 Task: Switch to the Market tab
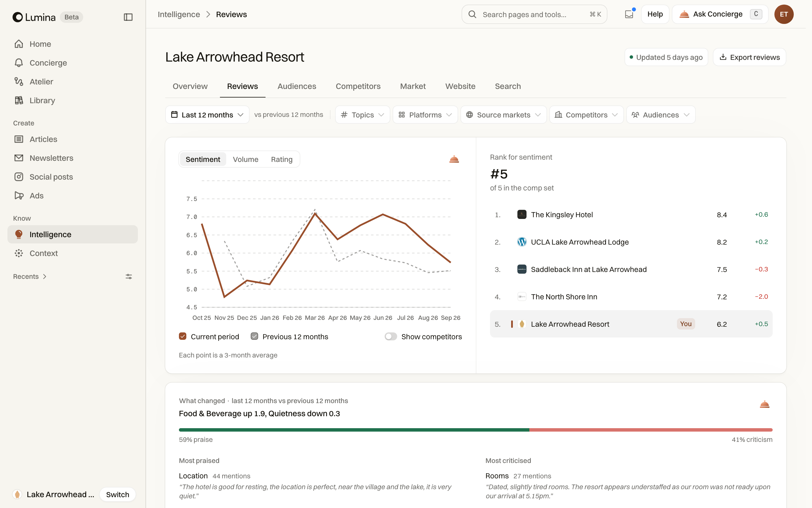point(413,86)
